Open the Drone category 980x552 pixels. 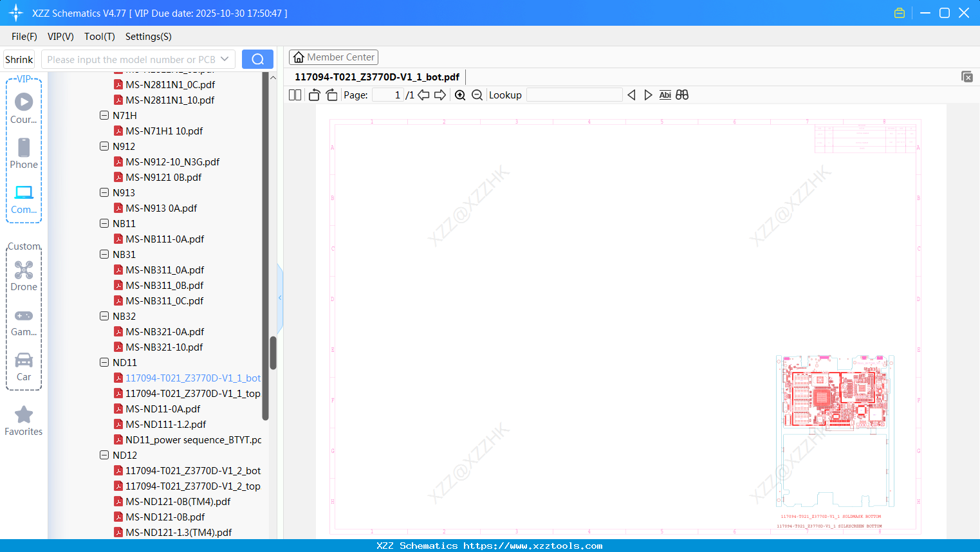[x=24, y=270]
